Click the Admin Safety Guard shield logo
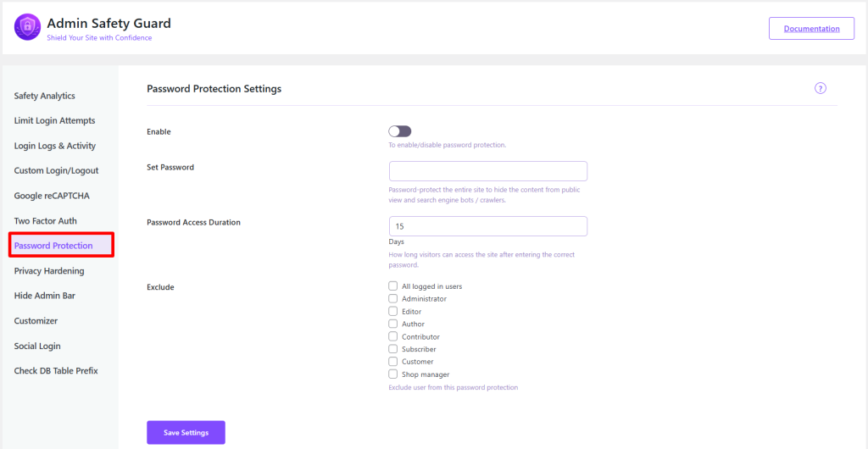This screenshot has width=868, height=449. click(x=28, y=27)
